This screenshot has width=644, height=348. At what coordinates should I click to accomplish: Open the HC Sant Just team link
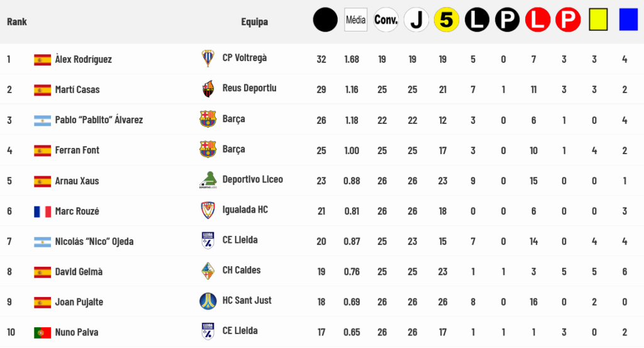click(x=247, y=300)
